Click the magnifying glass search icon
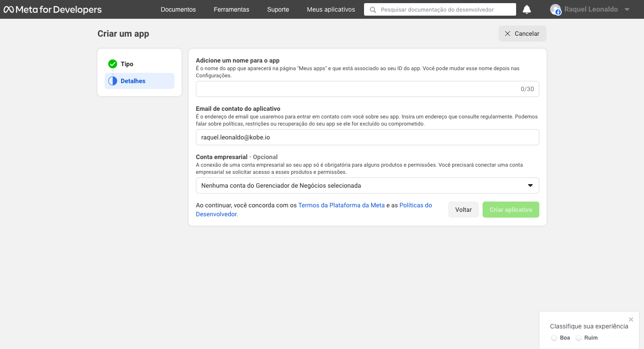Viewport: 644px width, 349px height. click(373, 9)
